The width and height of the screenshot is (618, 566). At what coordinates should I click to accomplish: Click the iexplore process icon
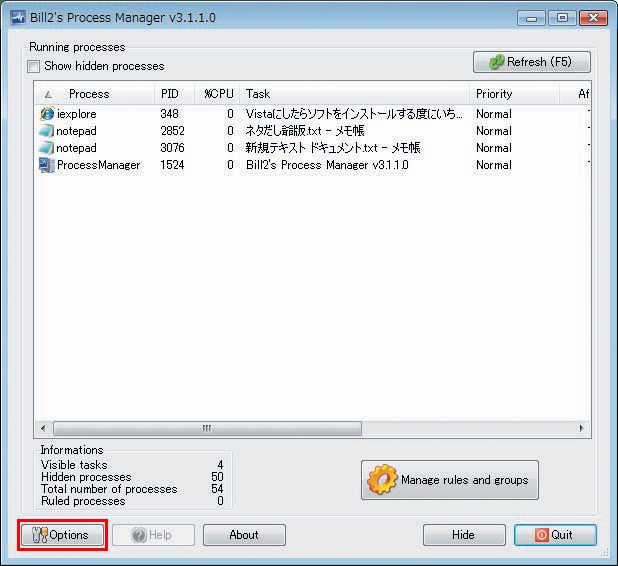47,114
